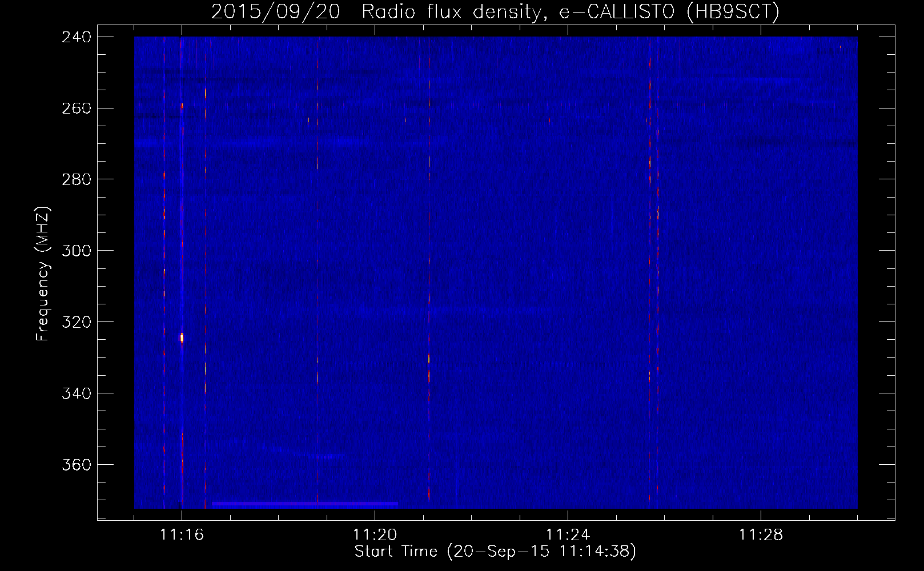The image size is (924, 571).
Task: Click the 340 frequency tick label
Action: pyautogui.click(x=77, y=394)
